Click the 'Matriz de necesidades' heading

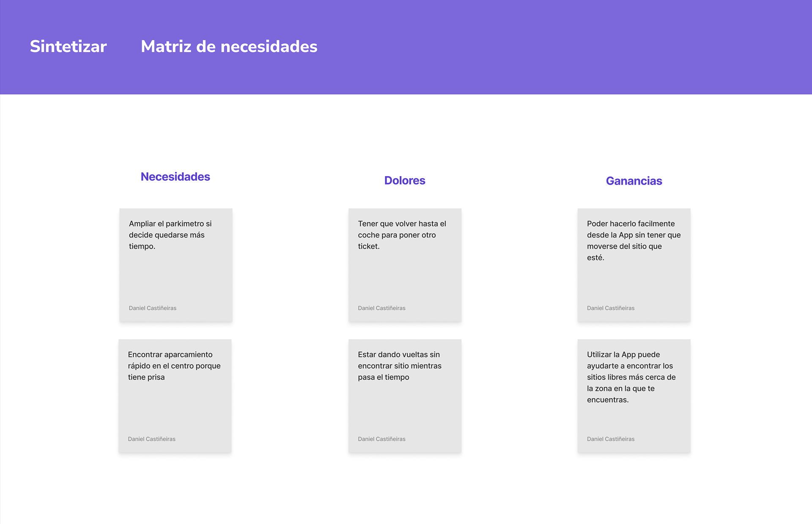point(229,47)
